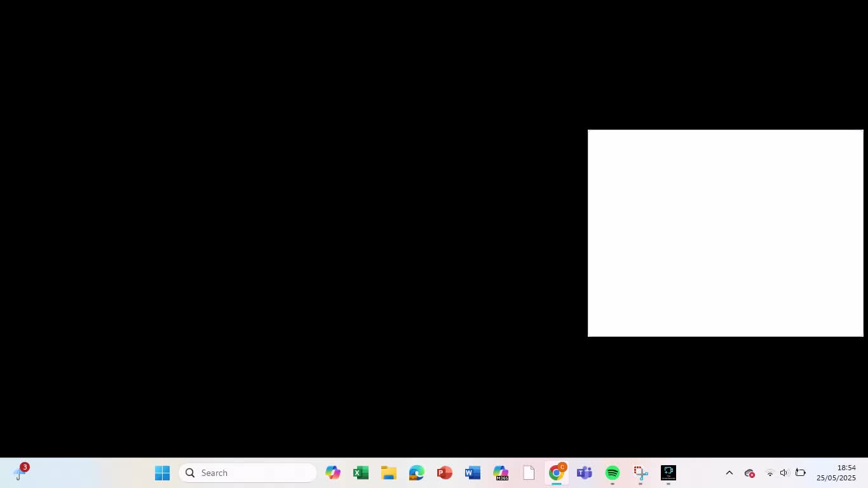This screenshot has height=488, width=868.
Task: Open File Explorer folder icon
Action: point(389,473)
